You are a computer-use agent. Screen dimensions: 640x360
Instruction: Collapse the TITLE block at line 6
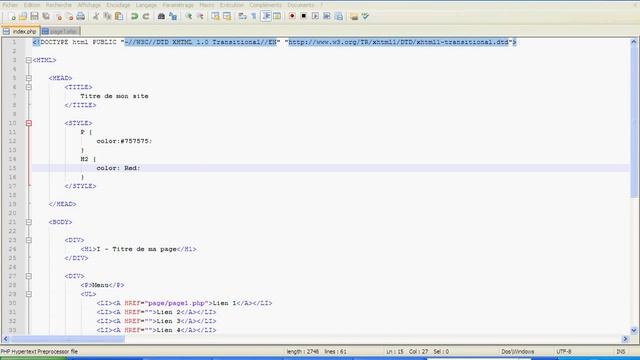point(29,87)
